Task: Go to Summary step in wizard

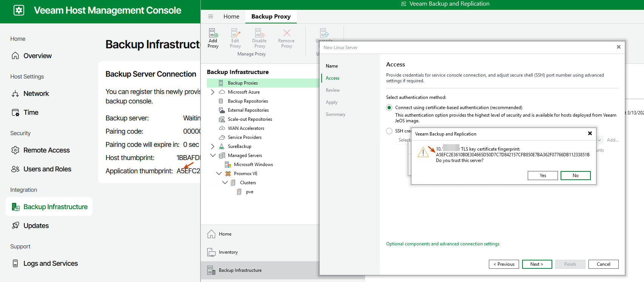Action: coord(335,114)
